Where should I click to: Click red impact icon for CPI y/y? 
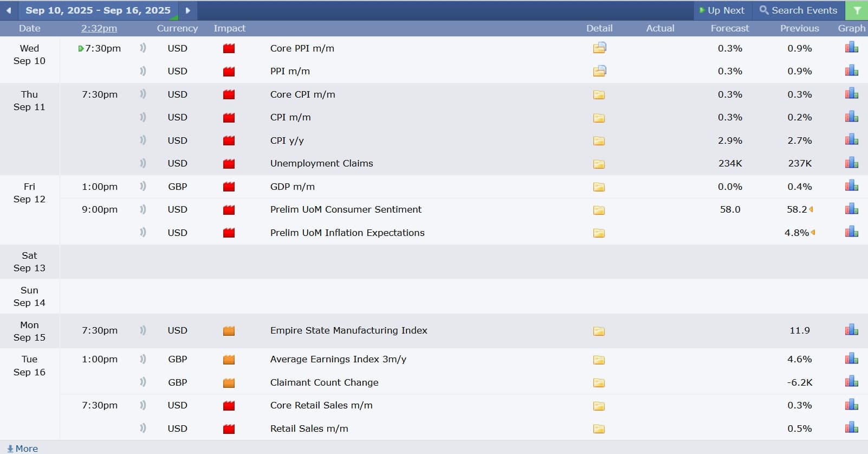coord(229,140)
